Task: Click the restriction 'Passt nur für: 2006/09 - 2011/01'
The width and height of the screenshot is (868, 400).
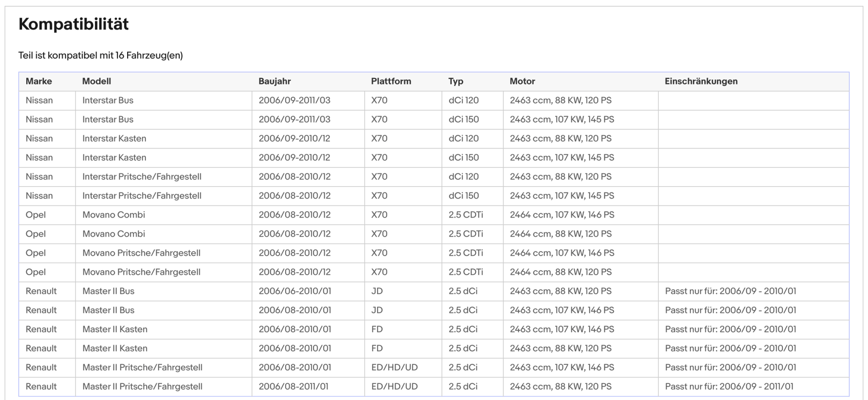Action: [x=729, y=387]
